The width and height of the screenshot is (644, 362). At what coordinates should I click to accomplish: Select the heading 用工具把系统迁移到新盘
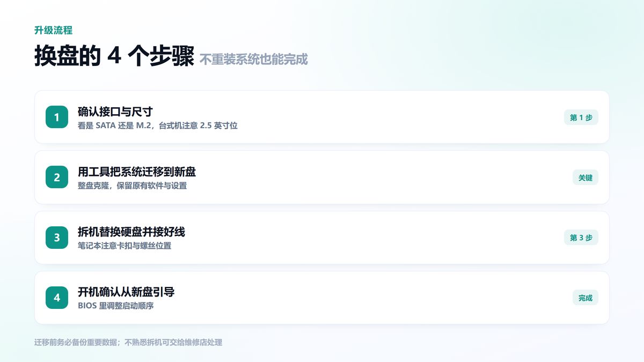(x=137, y=172)
